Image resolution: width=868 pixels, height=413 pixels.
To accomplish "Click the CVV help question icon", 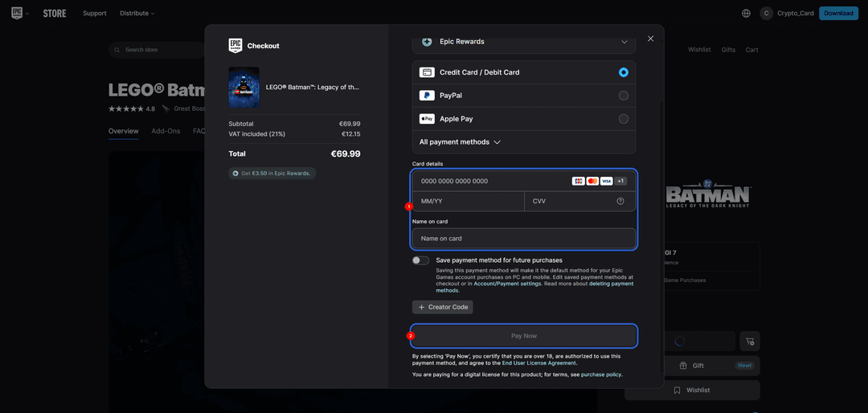I will pyautogui.click(x=620, y=202).
